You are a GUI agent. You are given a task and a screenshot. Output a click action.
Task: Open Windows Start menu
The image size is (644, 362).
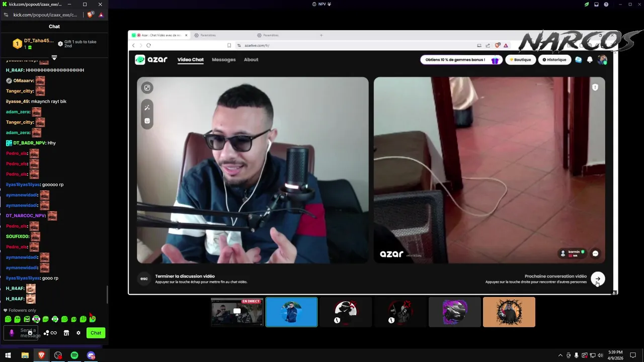coord(8,355)
